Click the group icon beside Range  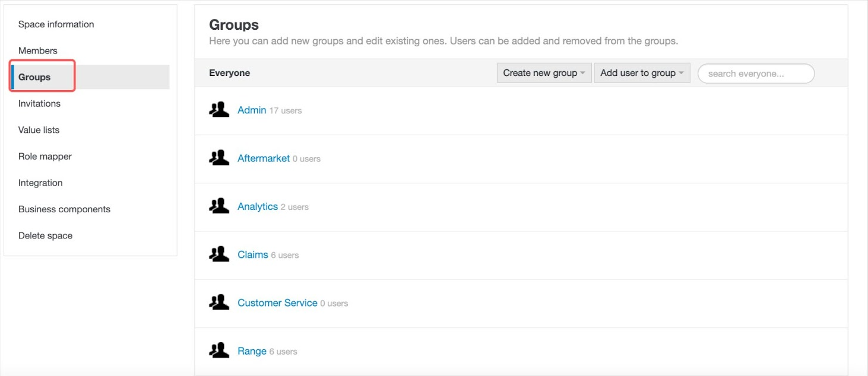click(x=218, y=349)
